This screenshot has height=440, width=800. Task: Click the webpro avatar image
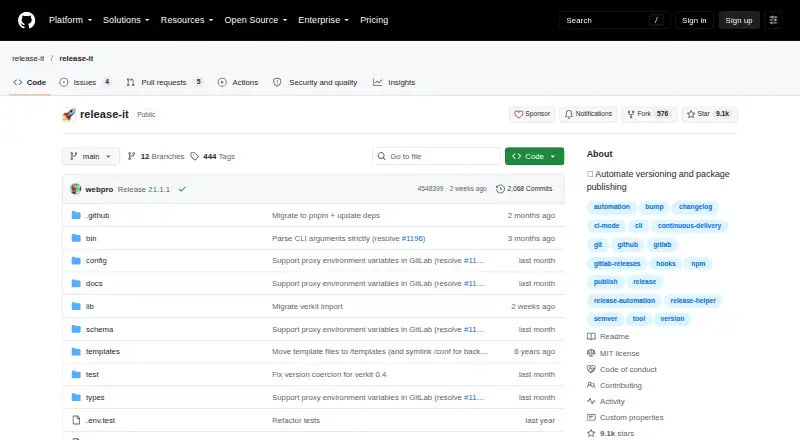click(x=76, y=189)
